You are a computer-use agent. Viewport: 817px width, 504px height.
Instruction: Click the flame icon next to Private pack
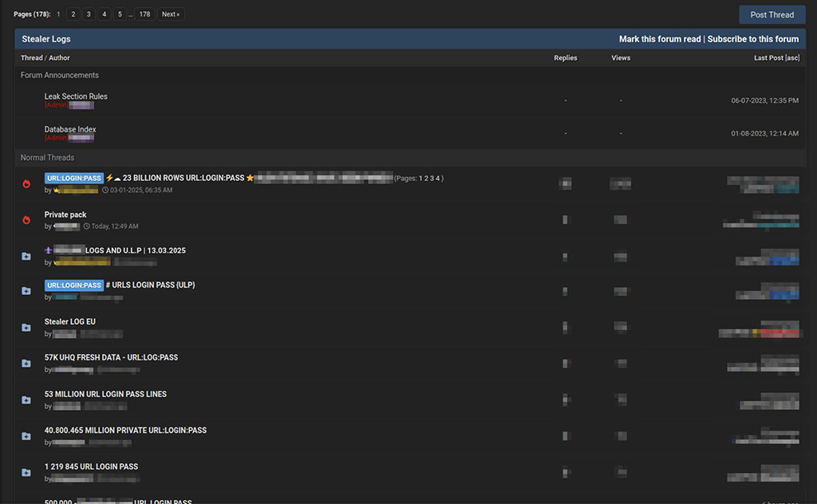click(x=26, y=220)
